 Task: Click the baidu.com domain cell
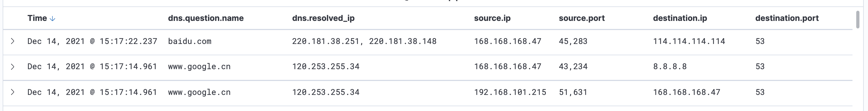189,41
